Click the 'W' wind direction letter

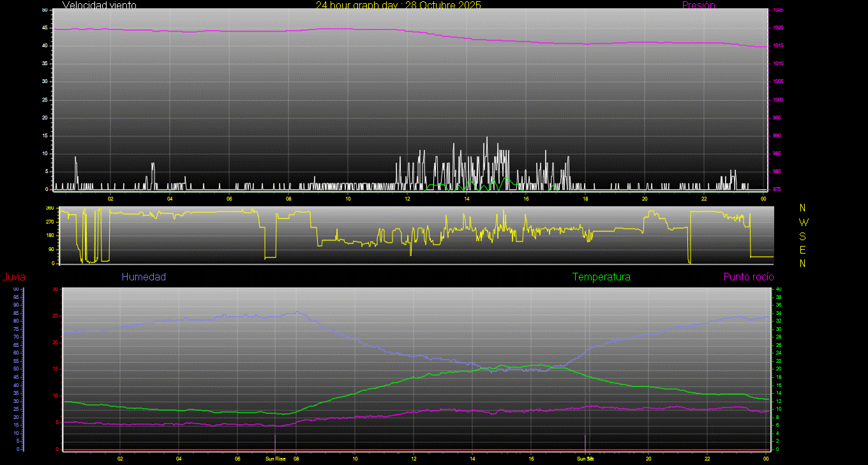click(803, 222)
